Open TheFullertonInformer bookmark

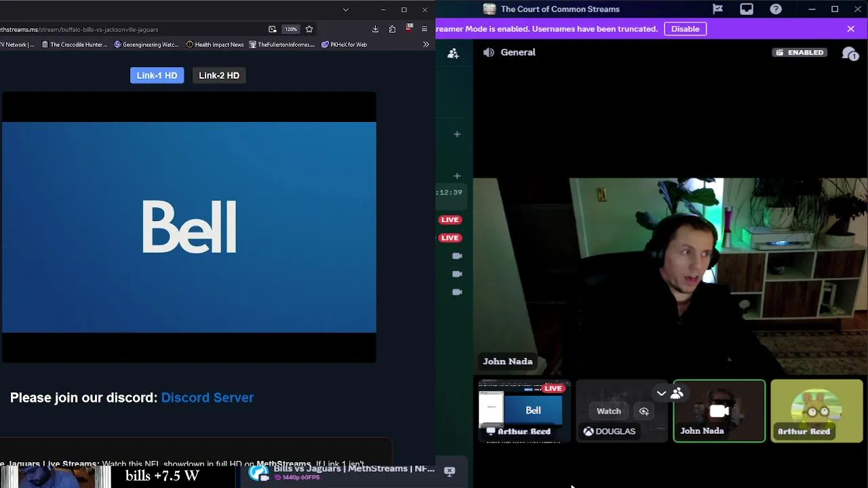[x=281, y=45]
